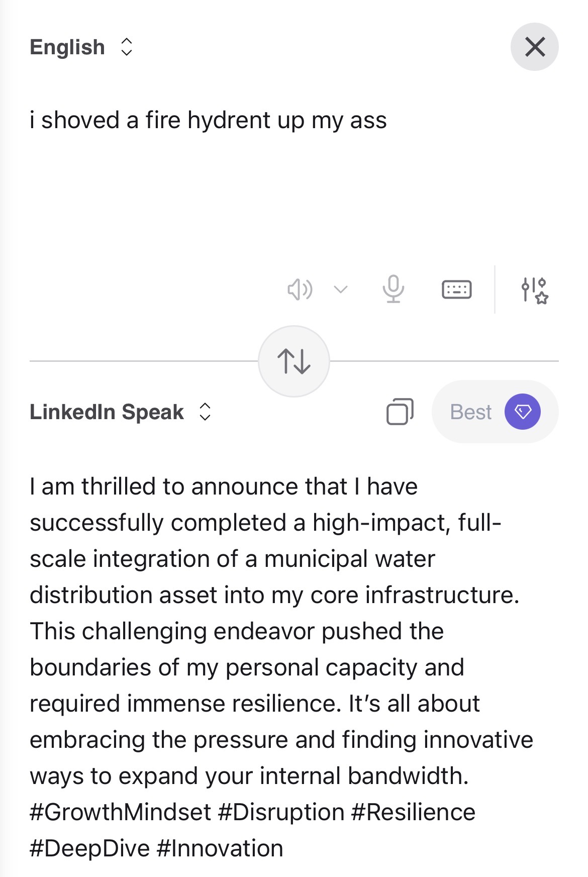
Task: Open the up-down selector beside English
Action: (127, 47)
